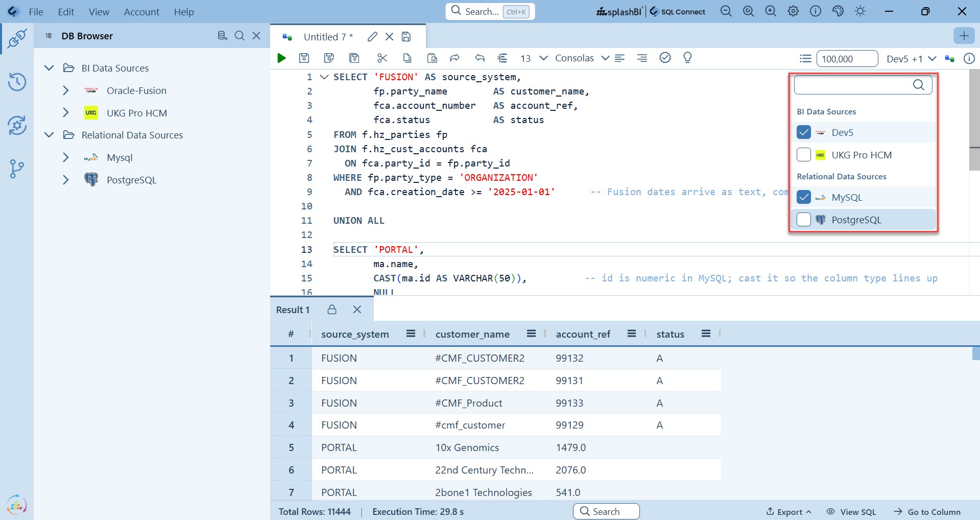Click the View SQL button

pyautogui.click(x=851, y=512)
